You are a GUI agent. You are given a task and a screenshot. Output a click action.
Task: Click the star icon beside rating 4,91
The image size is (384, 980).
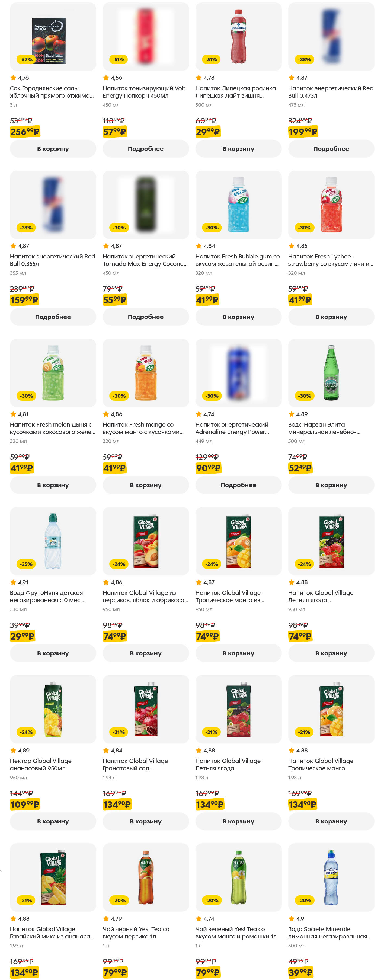coord(13,582)
